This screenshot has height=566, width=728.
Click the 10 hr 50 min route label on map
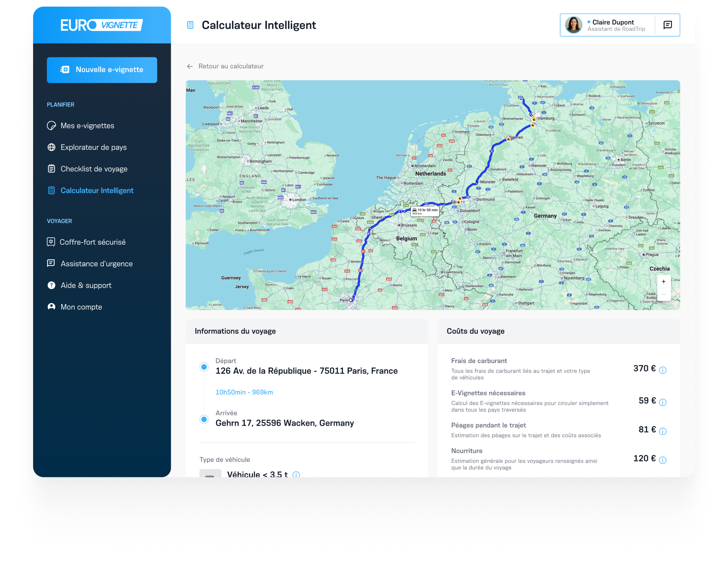coord(425,211)
